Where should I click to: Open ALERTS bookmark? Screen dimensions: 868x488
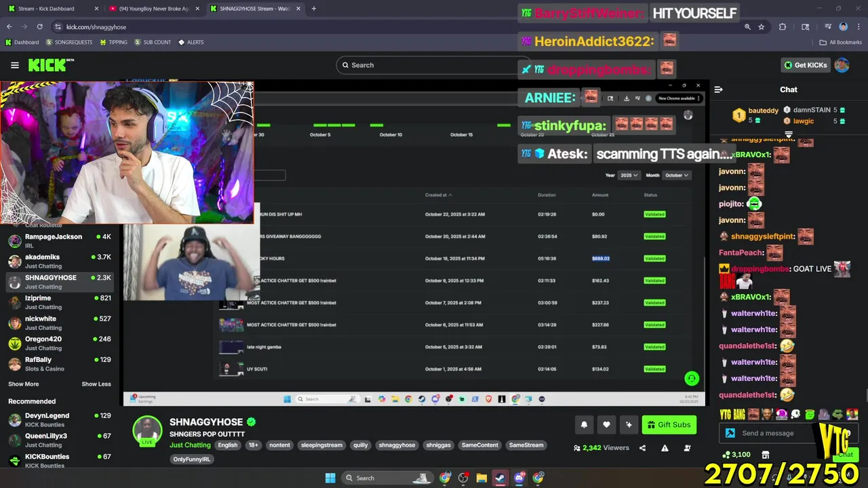click(191, 42)
